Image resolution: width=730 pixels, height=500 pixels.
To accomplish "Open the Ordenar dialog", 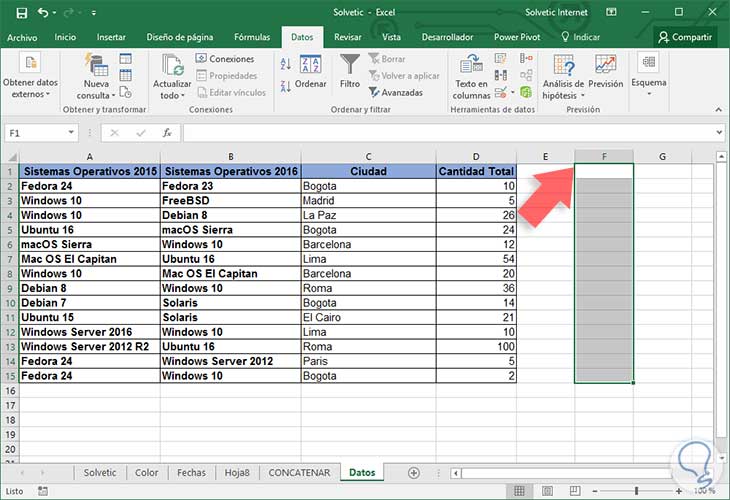I will (311, 72).
